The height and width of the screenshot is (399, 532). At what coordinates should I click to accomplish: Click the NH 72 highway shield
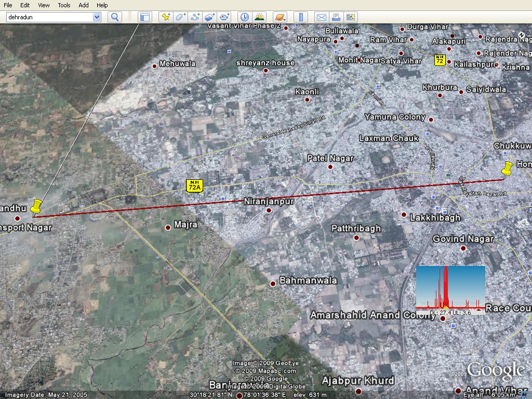pyautogui.click(x=440, y=60)
